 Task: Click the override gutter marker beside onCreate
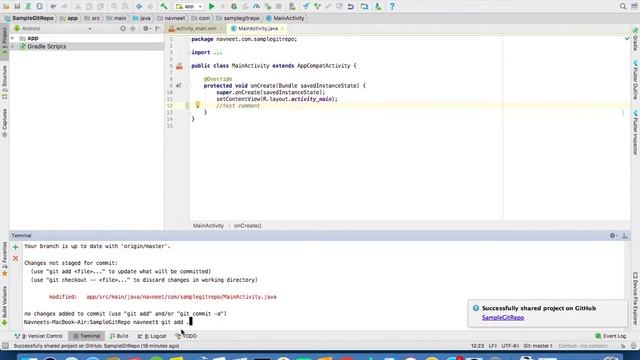click(178, 86)
